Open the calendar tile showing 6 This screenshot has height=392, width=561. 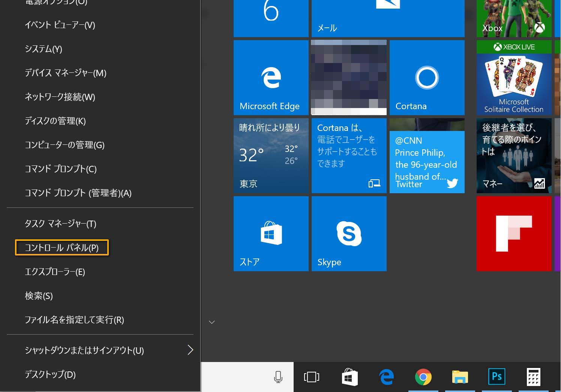click(271, 18)
